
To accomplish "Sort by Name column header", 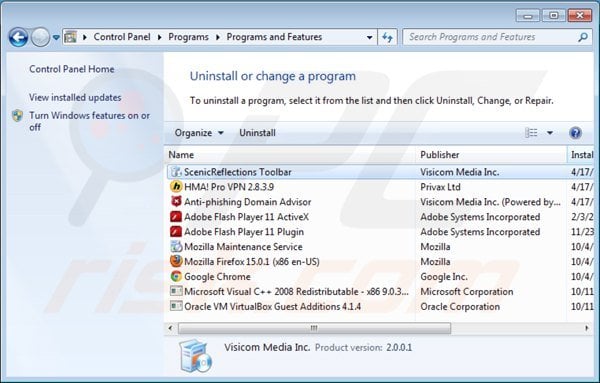I will [x=291, y=155].
